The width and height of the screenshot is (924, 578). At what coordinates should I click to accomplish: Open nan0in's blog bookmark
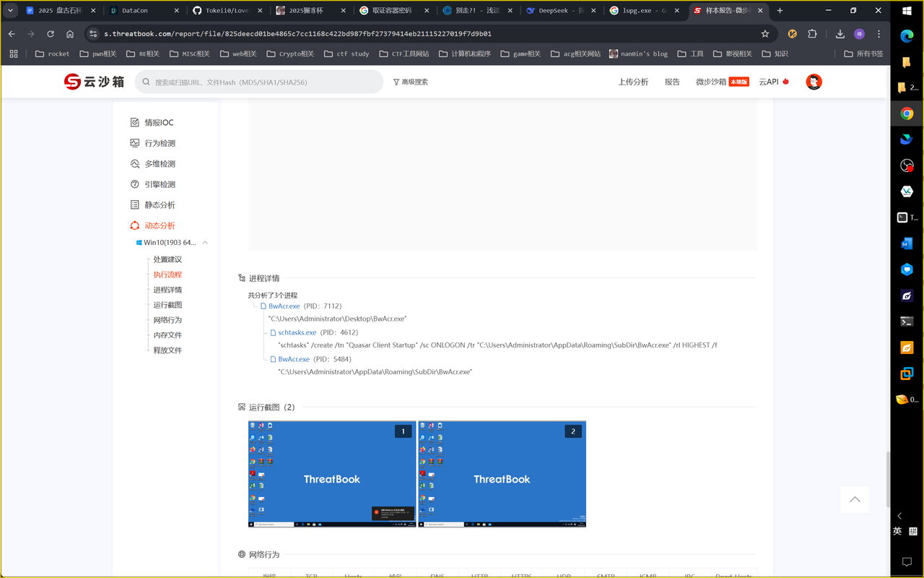click(638, 53)
